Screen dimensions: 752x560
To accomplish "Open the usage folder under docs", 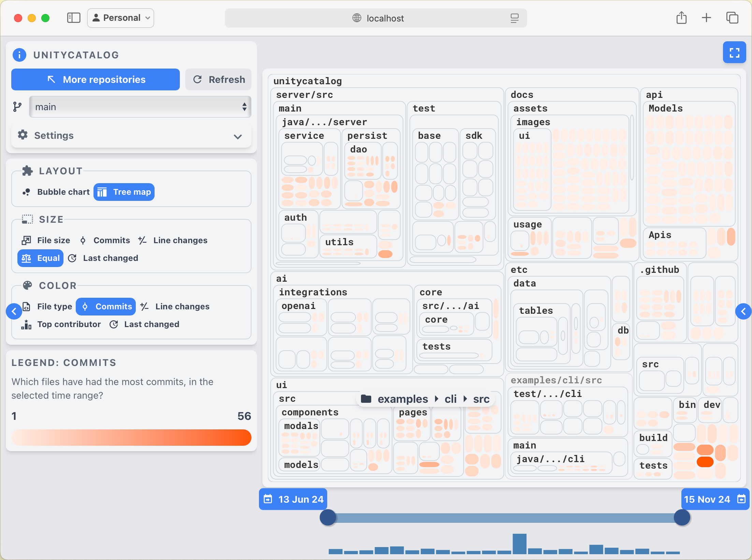I will (x=527, y=224).
